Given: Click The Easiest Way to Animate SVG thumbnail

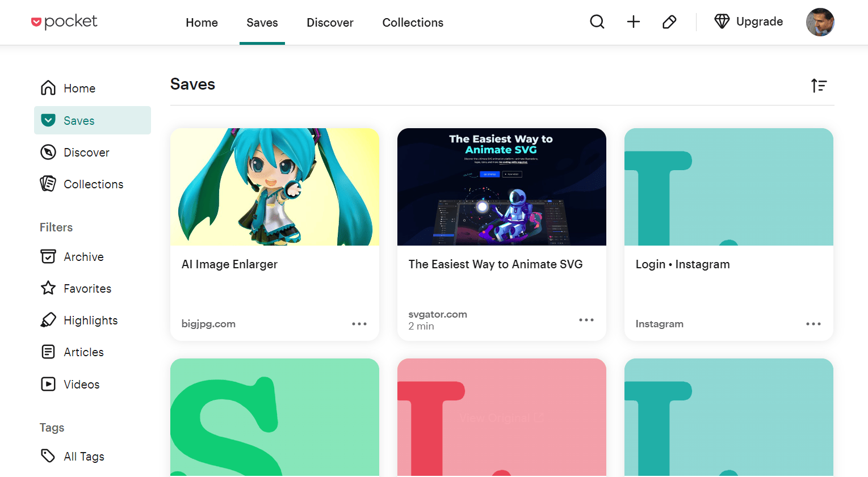Looking at the screenshot, I should pos(501,187).
